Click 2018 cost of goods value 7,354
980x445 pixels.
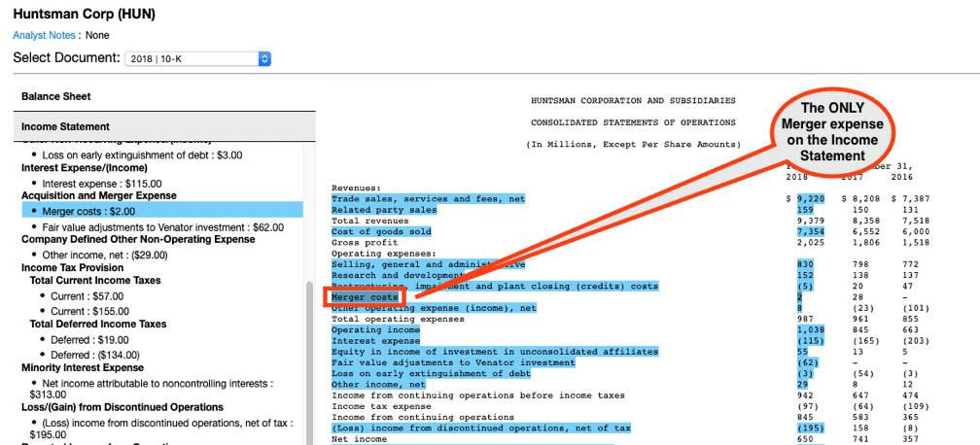[811, 232]
